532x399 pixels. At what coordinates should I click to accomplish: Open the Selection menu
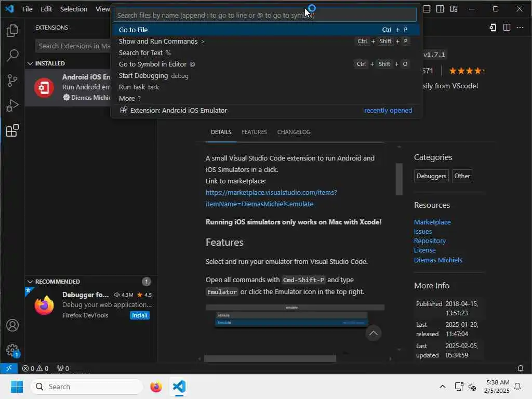point(74,9)
